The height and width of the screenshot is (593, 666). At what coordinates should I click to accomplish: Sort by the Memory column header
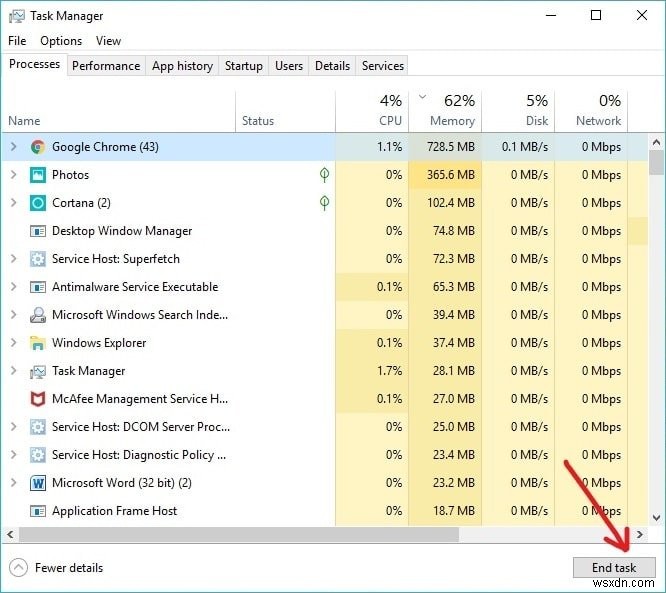pos(445,111)
